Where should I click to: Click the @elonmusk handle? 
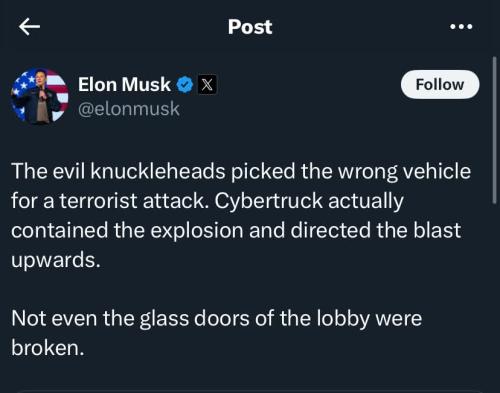[129, 109]
